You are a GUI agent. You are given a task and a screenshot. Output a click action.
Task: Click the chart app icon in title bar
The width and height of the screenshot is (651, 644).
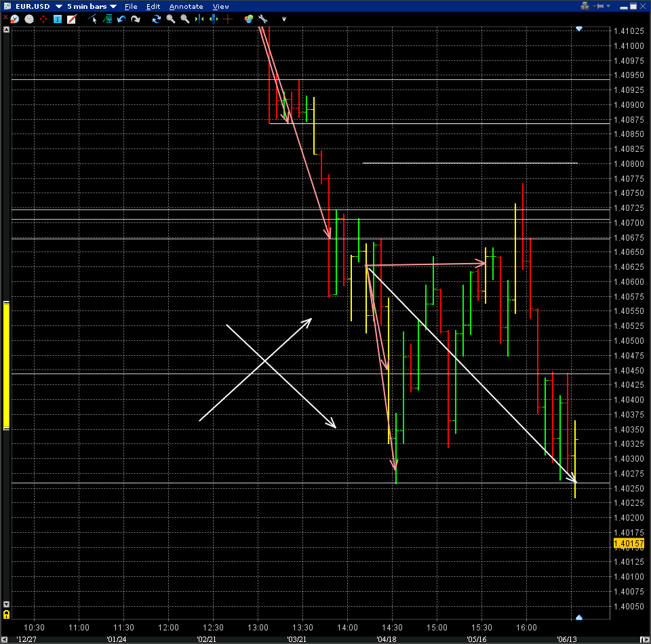(7, 6)
